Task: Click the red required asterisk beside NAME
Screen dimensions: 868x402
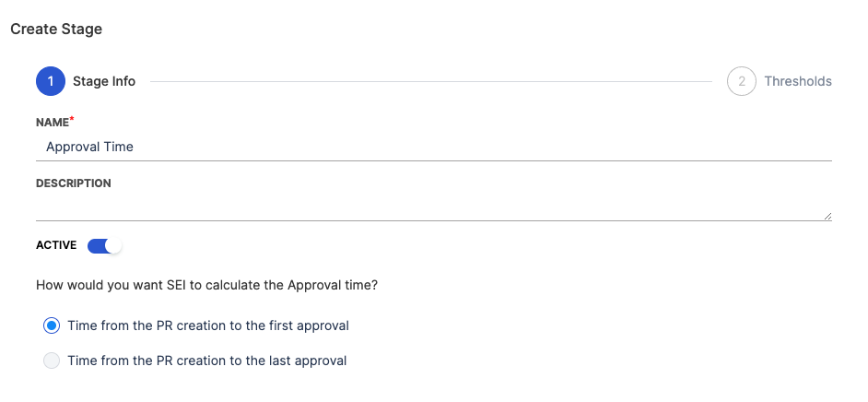Action: 72,120
